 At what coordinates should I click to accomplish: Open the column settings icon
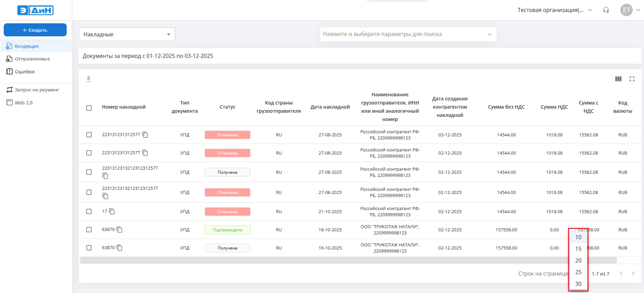[618, 79]
